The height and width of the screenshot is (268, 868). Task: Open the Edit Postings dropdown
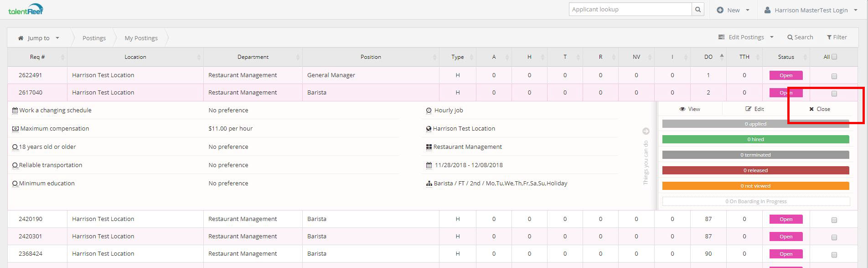pyautogui.click(x=746, y=37)
